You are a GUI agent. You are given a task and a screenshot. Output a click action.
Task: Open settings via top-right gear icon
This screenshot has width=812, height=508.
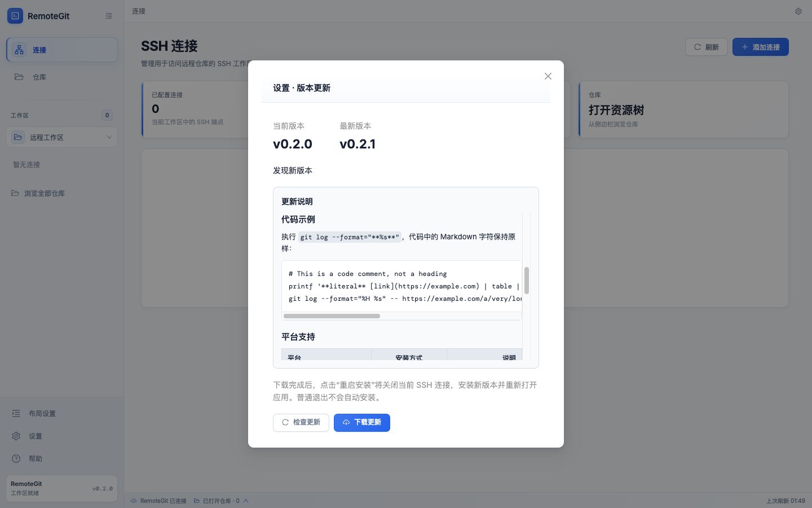click(x=798, y=11)
